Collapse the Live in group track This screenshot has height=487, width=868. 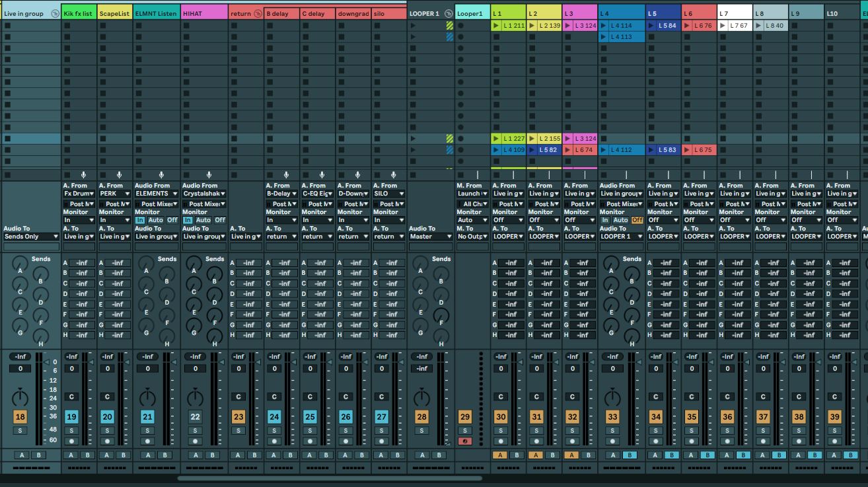click(55, 13)
